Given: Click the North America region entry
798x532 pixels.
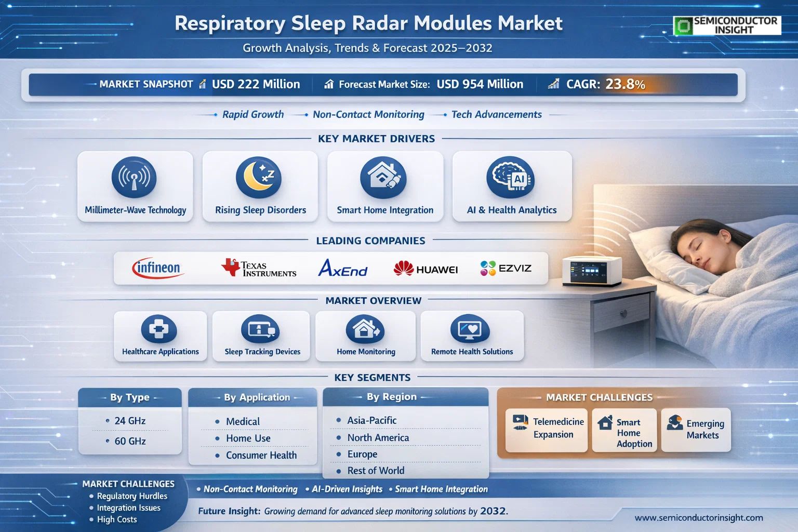Looking at the screenshot, I should coord(378,437).
